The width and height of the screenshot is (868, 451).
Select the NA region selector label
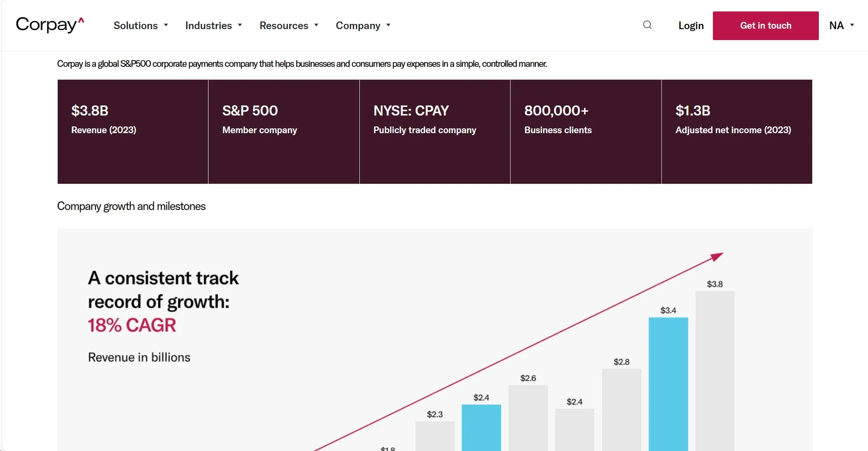[837, 26]
